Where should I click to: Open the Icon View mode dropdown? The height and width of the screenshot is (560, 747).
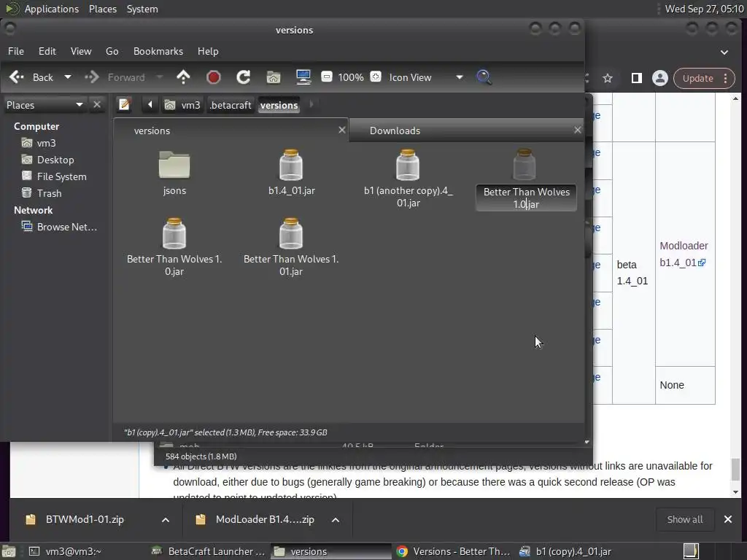425,77
